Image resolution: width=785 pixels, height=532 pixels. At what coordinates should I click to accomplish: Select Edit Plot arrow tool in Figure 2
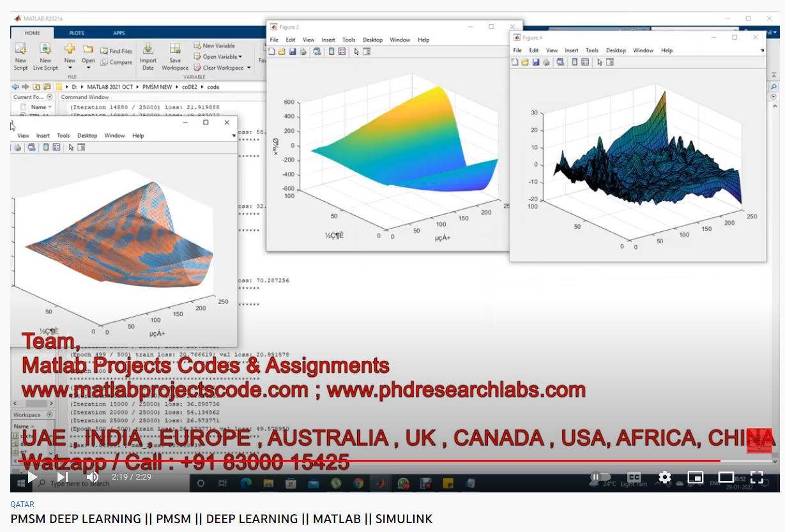pyautogui.click(x=356, y=52)
